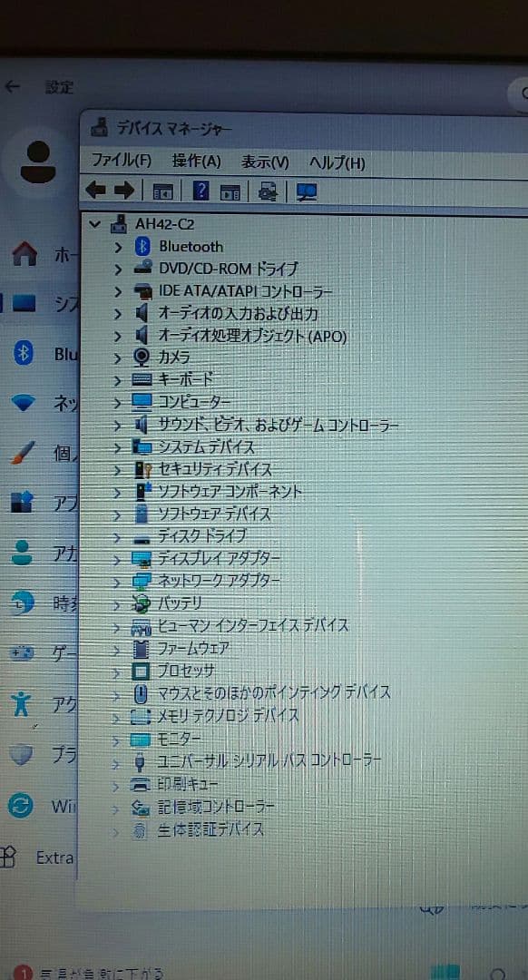The width and height of the screenshot is (528, 980).
Task: Open Bluetooth icon in Settings sidebar
Action: click(24, 354)
